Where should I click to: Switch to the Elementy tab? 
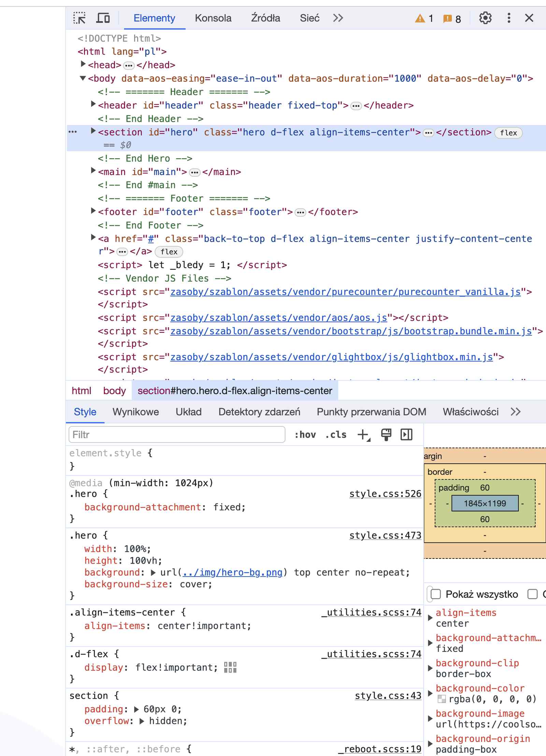coord(154,18)
